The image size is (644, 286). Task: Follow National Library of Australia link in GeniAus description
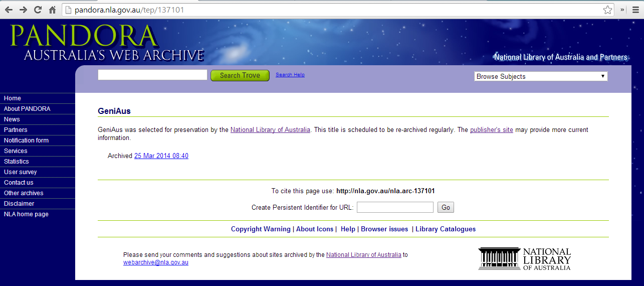tap(270, 130)
